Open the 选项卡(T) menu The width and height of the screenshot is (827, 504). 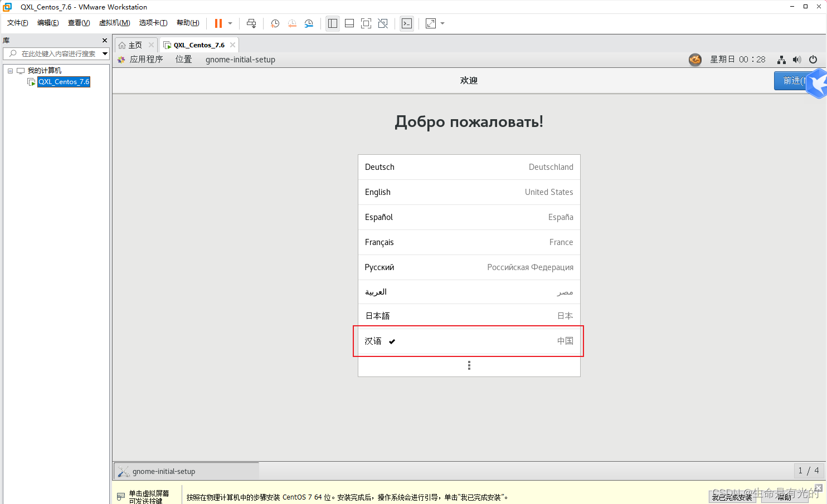coord(153,23)
